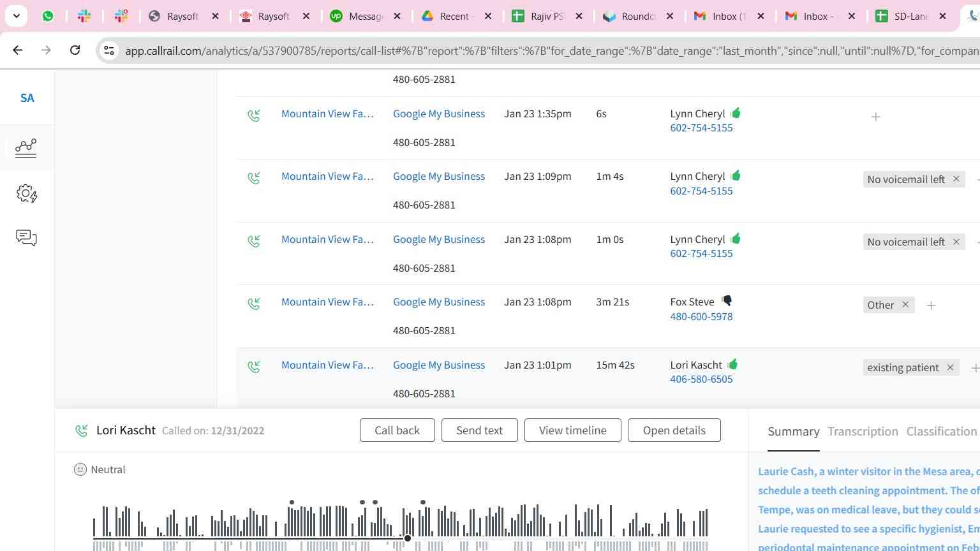
Task: Click the call icon beside Lori Kascht header
Action: coord(82,430)
